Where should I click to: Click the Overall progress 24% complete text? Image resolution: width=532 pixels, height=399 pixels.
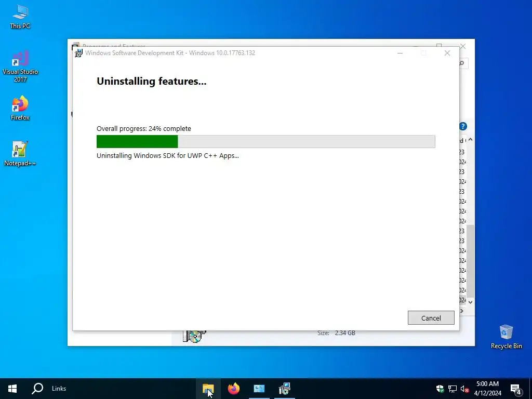click(x=144, y=129)
